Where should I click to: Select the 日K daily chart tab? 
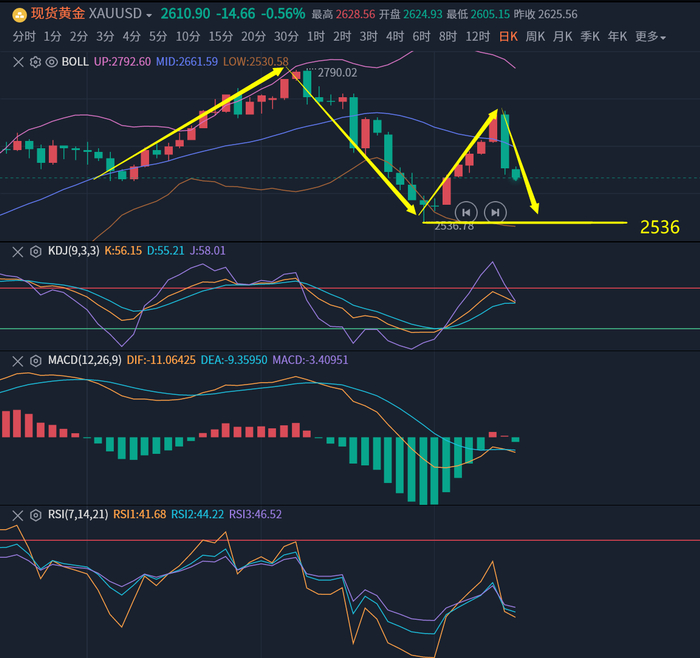pos(508,37)
